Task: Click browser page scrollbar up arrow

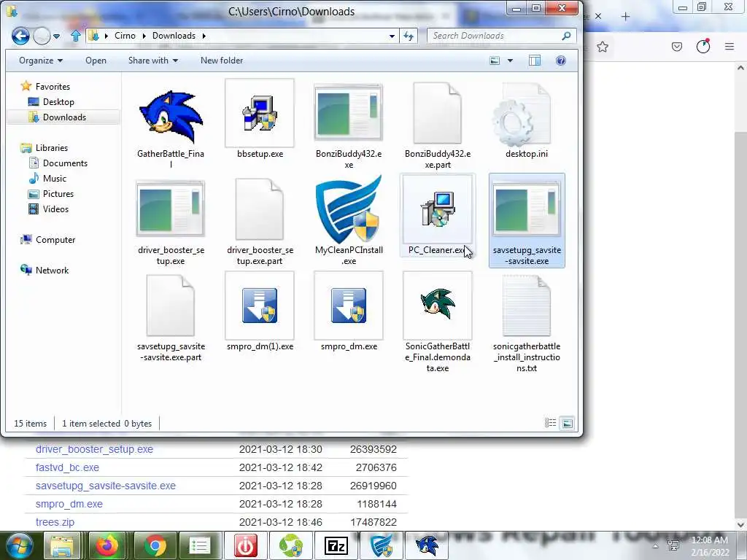Action: click(x=740, y=68)
